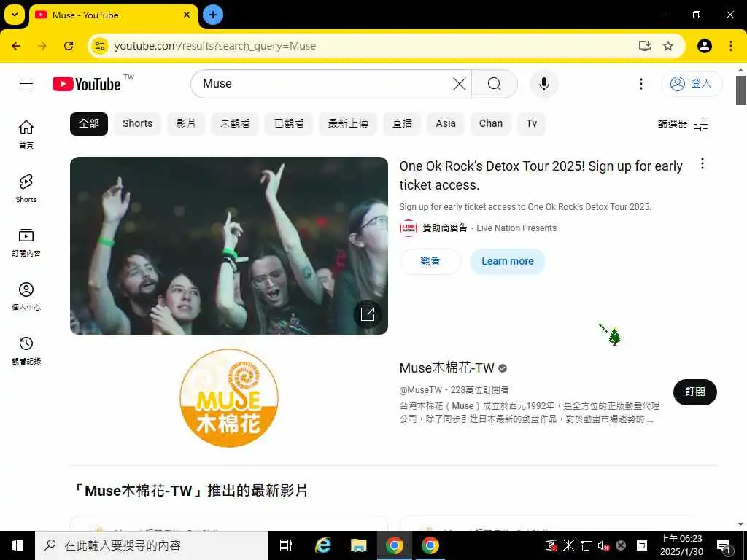Click the 登入 sign-in button
Viewport: 747px width, 560px height.
692,84
